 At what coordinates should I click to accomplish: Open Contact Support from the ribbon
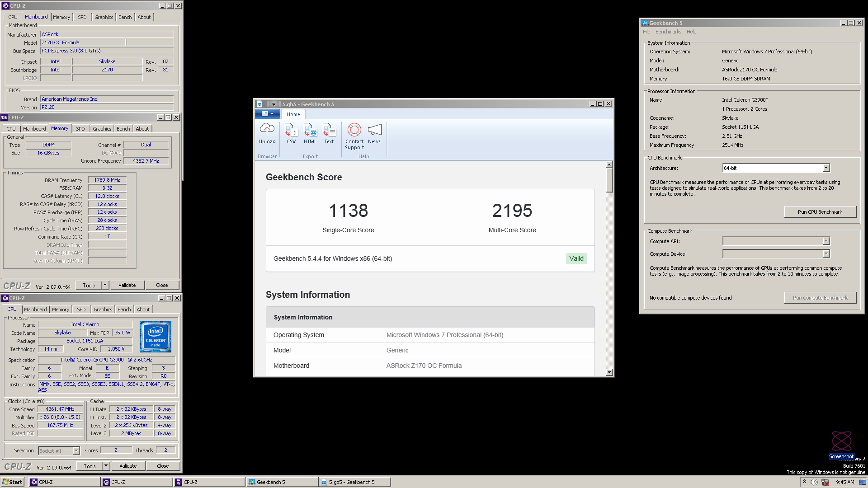pos(354,136)
